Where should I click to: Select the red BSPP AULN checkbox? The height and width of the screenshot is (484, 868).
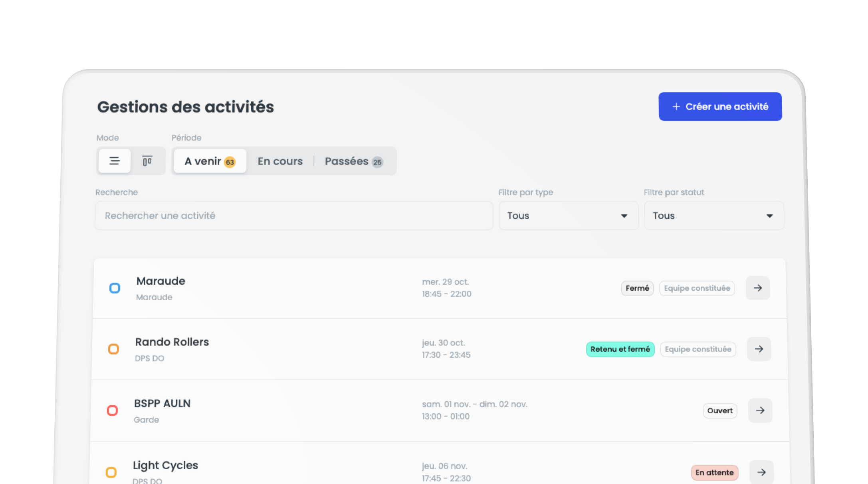coord(113,411)
